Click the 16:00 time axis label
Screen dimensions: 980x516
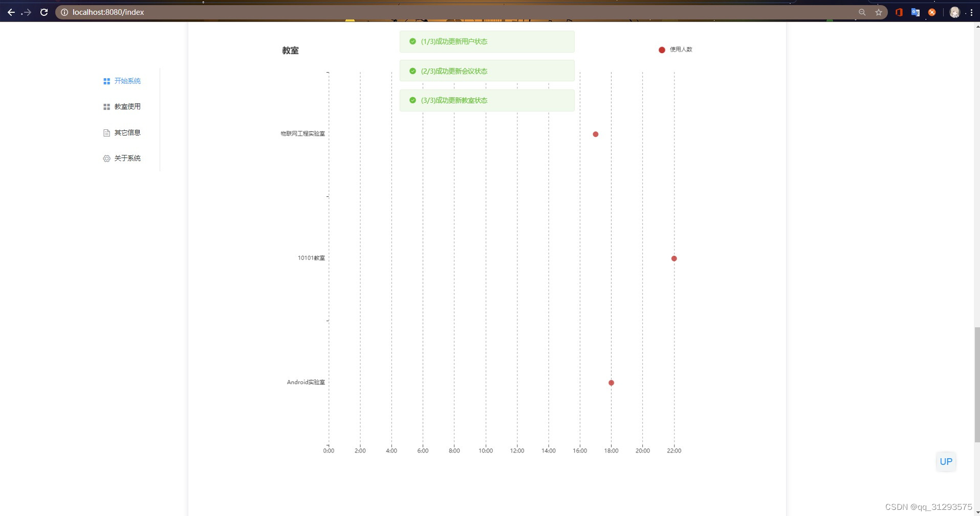[x=580, y=451]
